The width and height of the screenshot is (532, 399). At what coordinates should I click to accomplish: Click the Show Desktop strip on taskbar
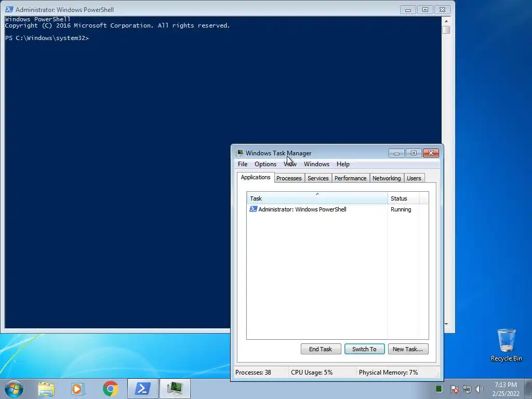[x=528, y=389]
